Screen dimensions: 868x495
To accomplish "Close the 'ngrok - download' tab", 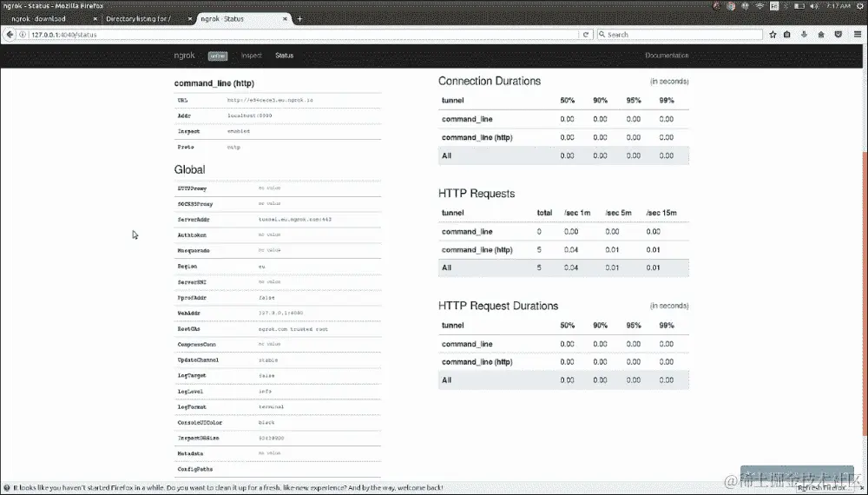I will tap(95, 19).
